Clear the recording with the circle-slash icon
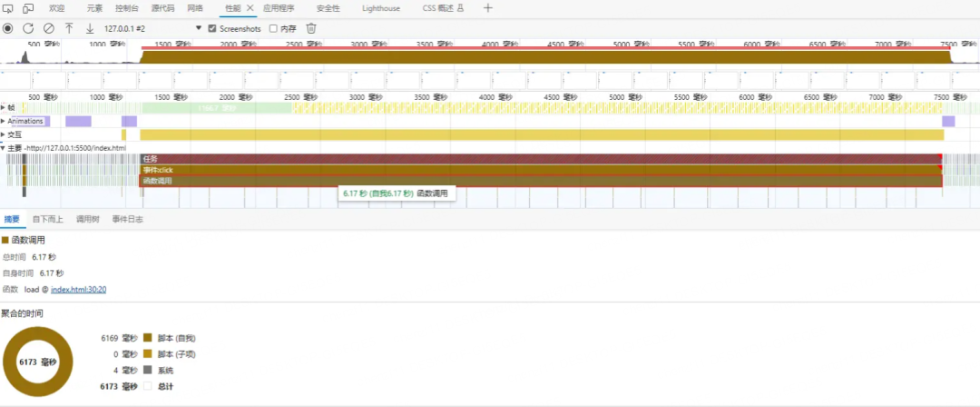Viewport: 980px width, 407px height. click(49, 28)
